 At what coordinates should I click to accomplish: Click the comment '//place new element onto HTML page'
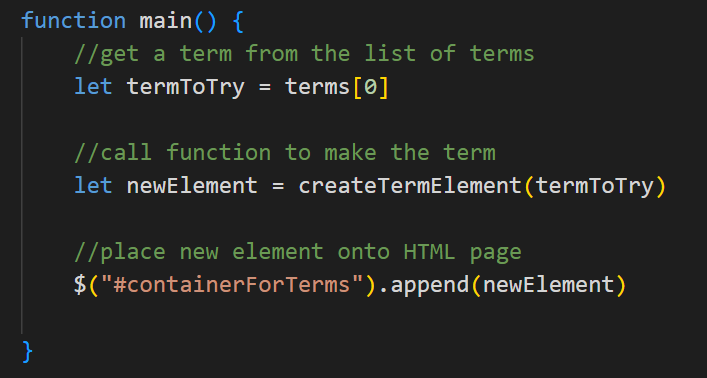pos(298,252)
